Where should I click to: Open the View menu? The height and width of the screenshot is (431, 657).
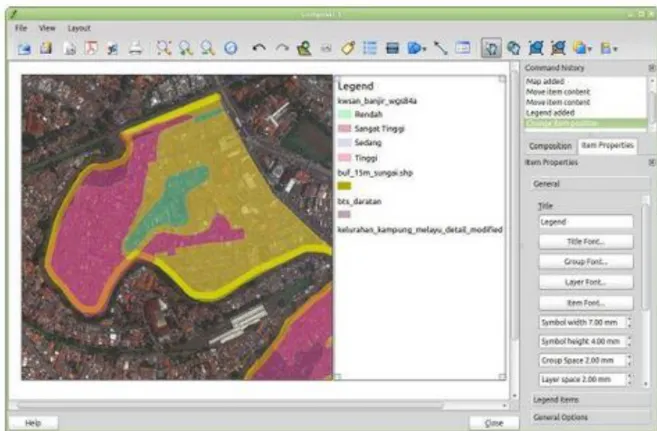(47, 28)
